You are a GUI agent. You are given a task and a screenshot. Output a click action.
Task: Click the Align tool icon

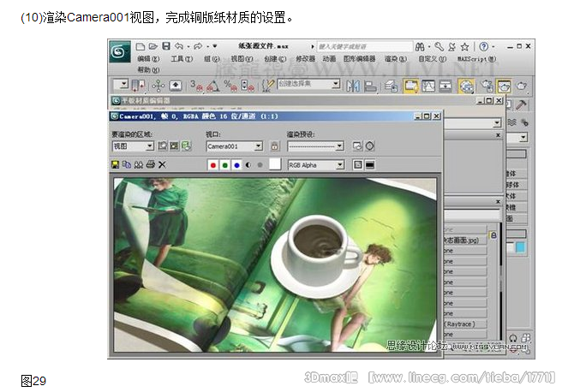pyautogui.click(x=370, y=86)
